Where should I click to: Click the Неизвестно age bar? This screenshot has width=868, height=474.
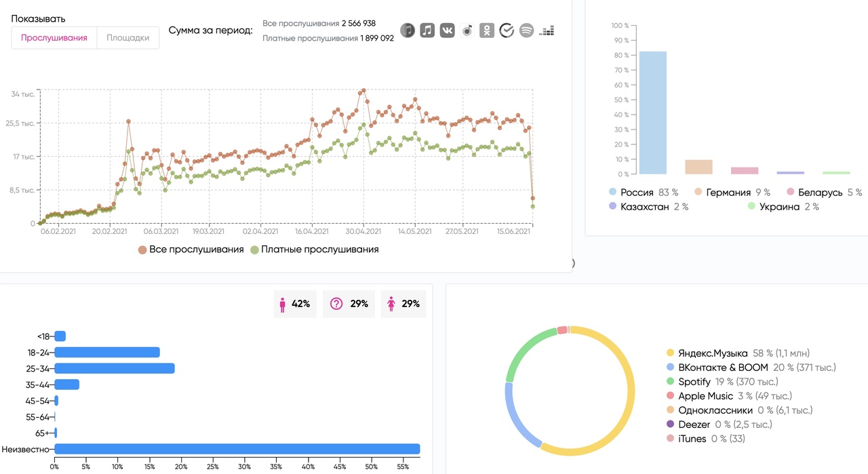coord(237,449)
